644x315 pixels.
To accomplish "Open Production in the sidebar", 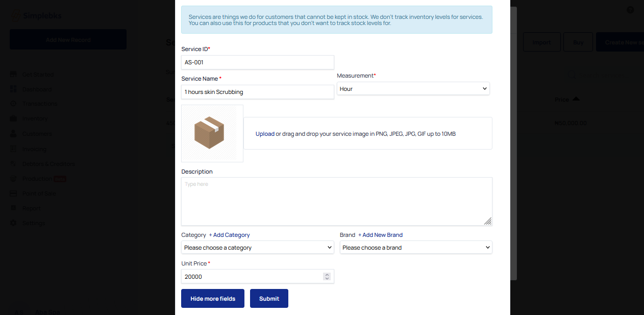I will coord(37,179).
